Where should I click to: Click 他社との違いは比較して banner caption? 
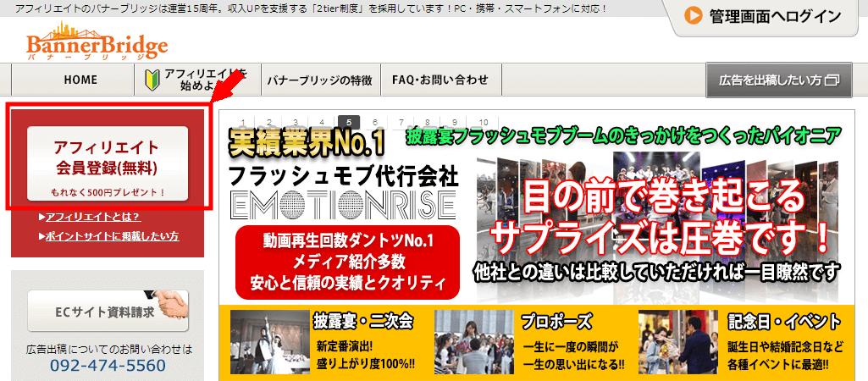tap(656, 272)
